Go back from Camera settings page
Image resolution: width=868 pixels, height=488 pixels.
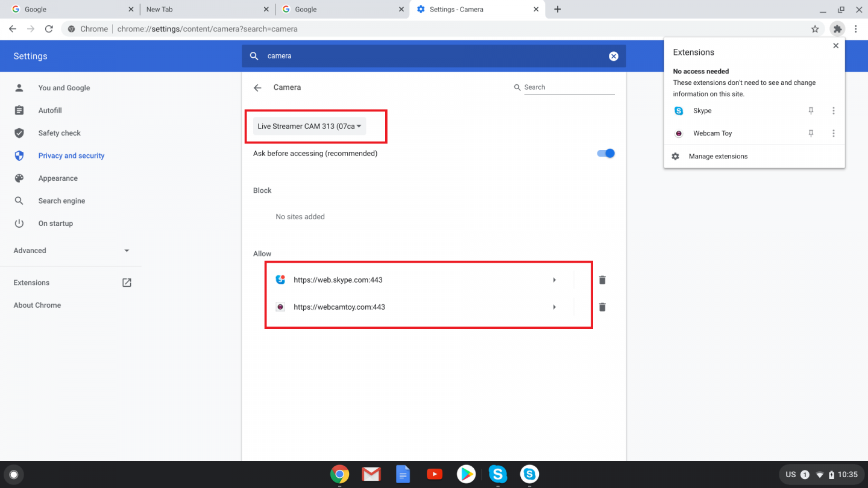257,88
